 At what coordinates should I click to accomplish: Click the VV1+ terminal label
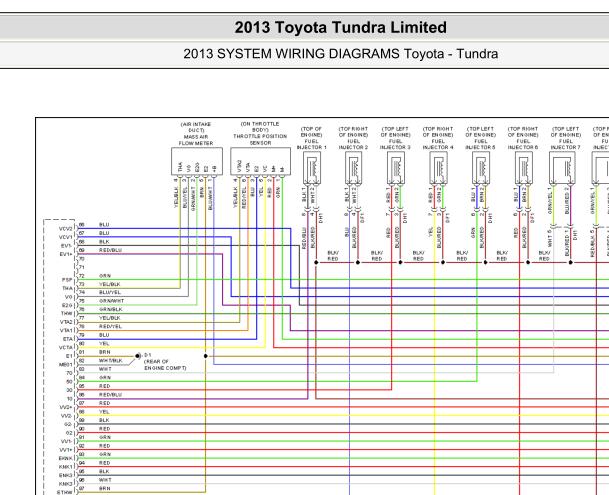pyautogui.click(x=66, y=450)
